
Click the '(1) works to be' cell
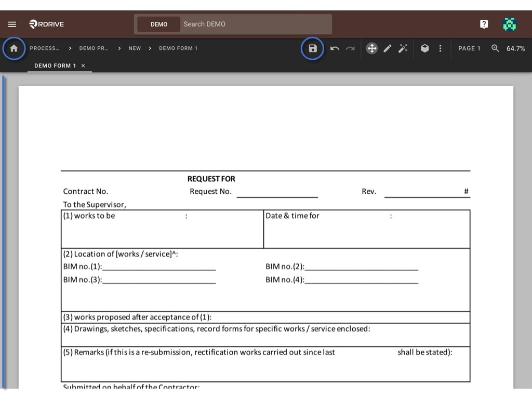(162, 229)
